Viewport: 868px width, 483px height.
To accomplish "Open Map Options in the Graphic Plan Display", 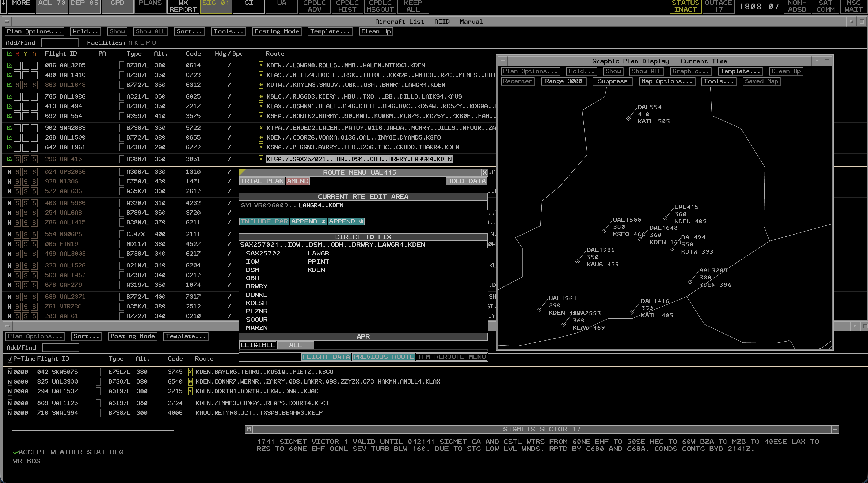I will (666, 81).
